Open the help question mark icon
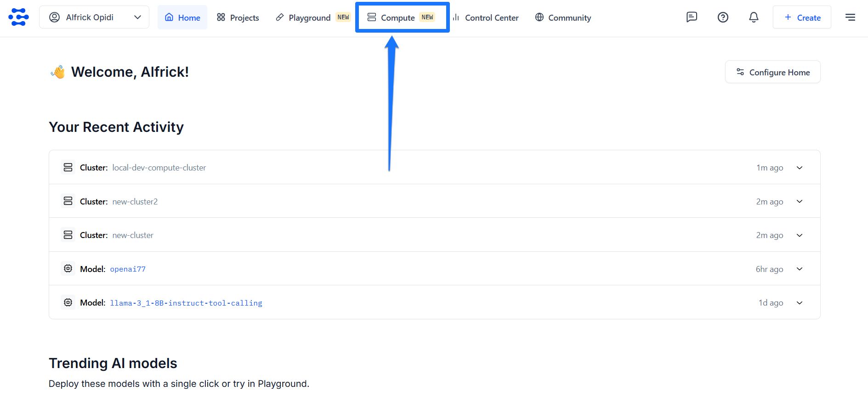This screenshot has height=397, width=868. (723, 17)
